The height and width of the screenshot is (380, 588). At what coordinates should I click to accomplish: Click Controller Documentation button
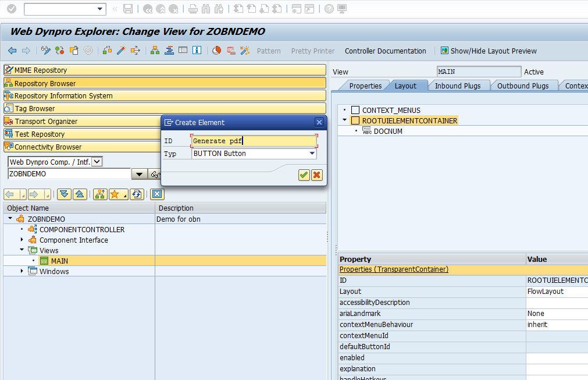[x=385, y=51]
